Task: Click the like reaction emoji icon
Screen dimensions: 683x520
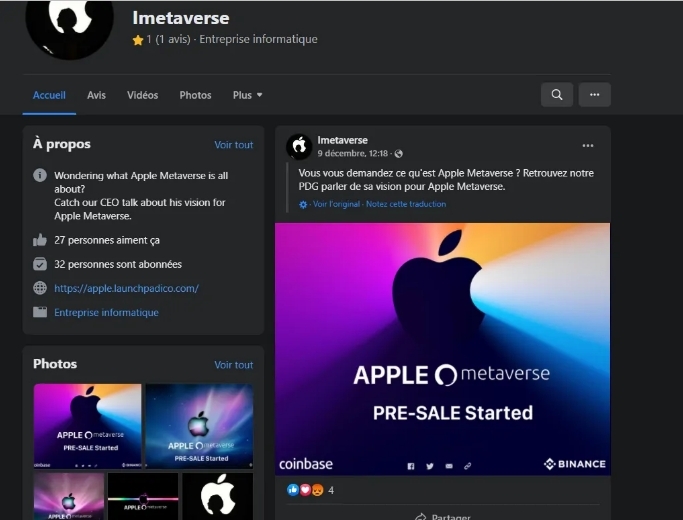Action: pyautogui.click(x=293, y=490)
